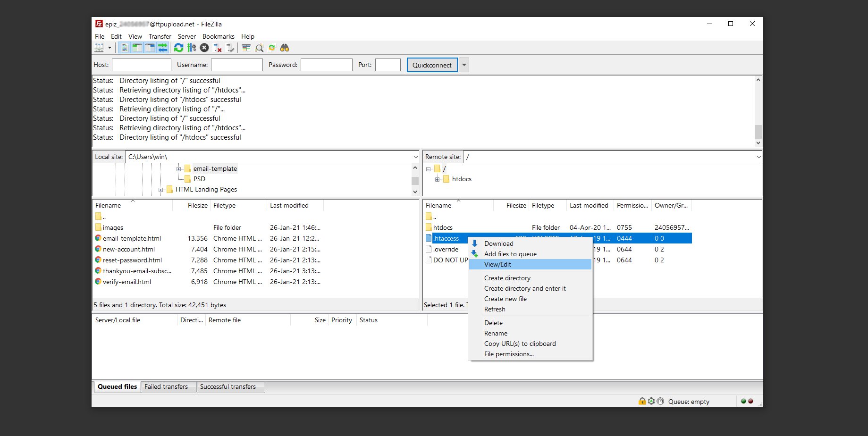The height and width of the screenshot is (436, 868).
Task: Open the Local site path dropdown
Action: 415,157
